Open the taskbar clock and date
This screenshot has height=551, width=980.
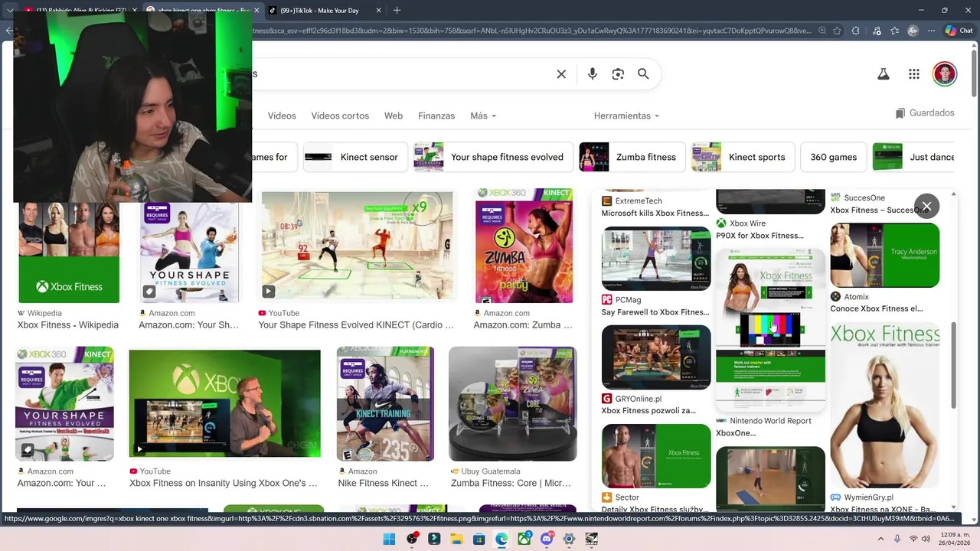[x=954, y=539]
